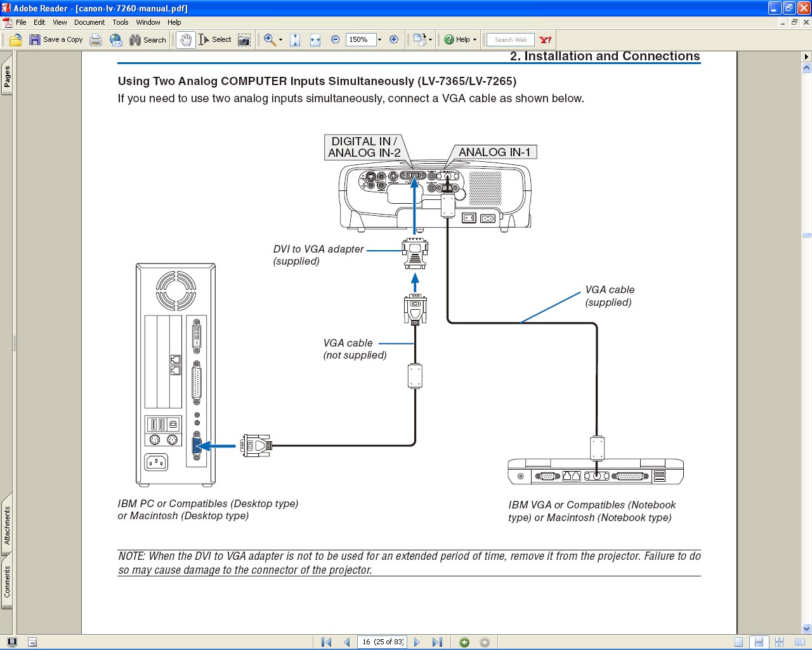Click the navigation pane splitter handle

(x=15, y=343)
